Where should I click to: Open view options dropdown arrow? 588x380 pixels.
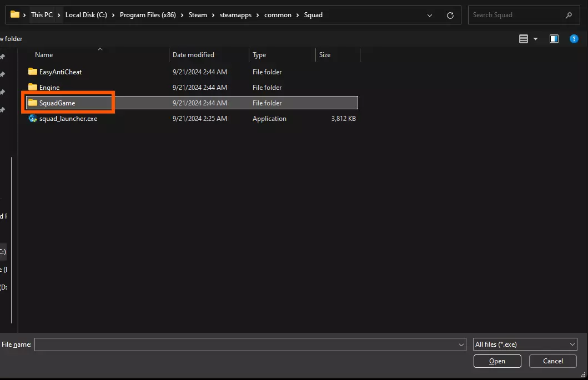point(535,39)
